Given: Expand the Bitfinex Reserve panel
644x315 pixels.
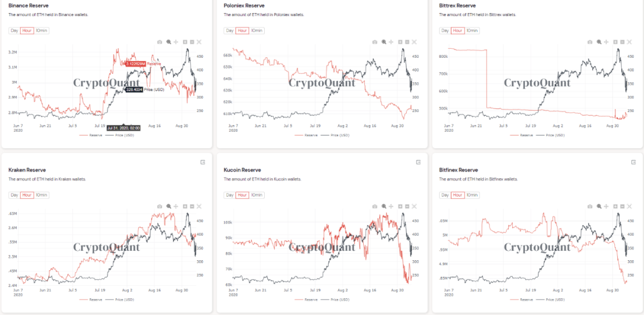Looking at the screenshot, I should pyautogui.click(x=633, y=162).
